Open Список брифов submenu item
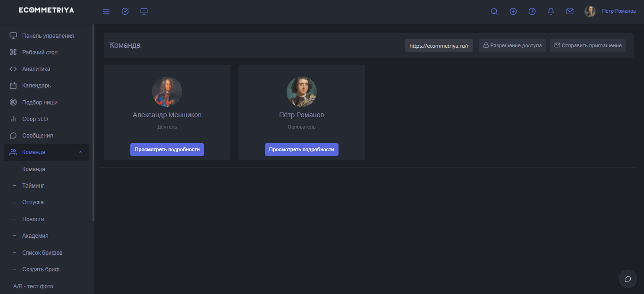644x294 pixels. 42,253
